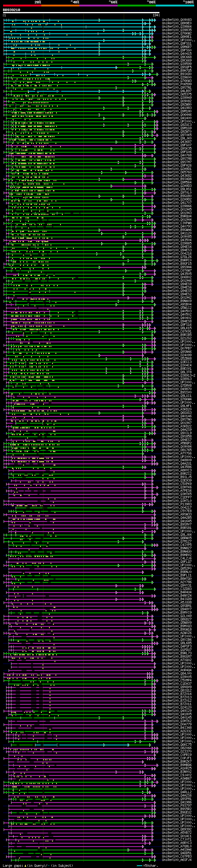
Task: Open hit UniRef100_Q09083
Action: point(177,20)
